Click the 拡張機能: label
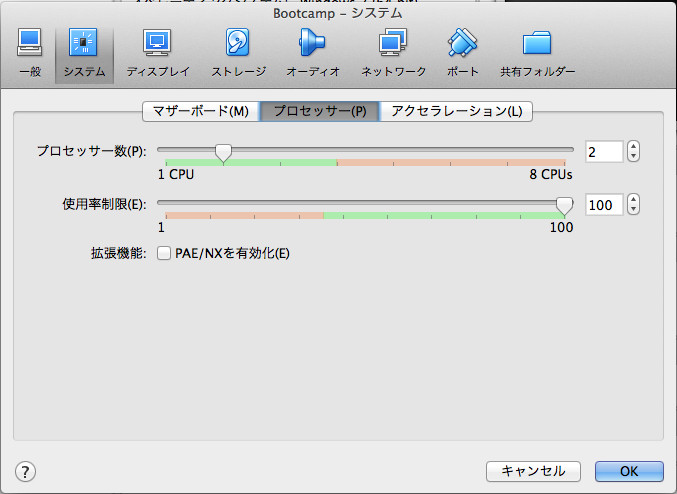The width and height of the screenshot is (677, 494). [119, 253]
